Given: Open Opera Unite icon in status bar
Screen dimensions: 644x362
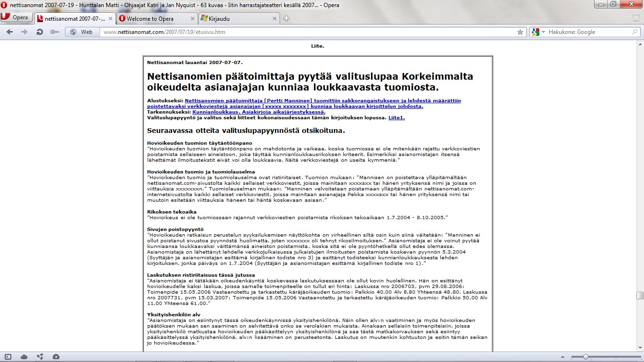Looking at the screenshot, I should tap(40, 357).
